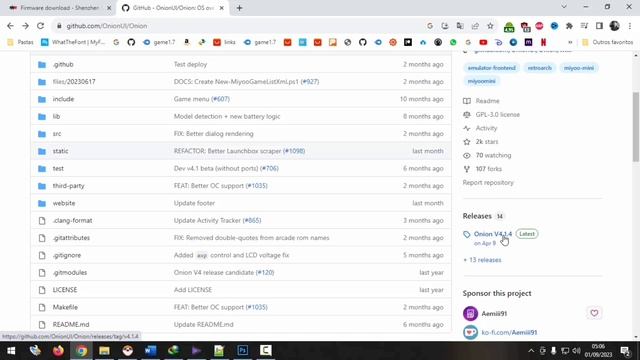Open the LICENSE file name
The height and width of the screenshot is (360, 640).
tap(65, 290)
